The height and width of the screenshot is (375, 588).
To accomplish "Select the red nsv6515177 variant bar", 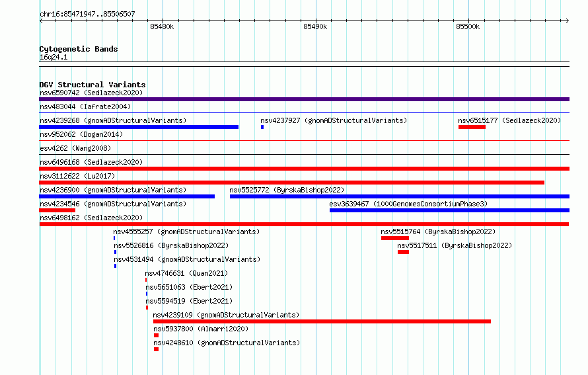I will (472, 127).
